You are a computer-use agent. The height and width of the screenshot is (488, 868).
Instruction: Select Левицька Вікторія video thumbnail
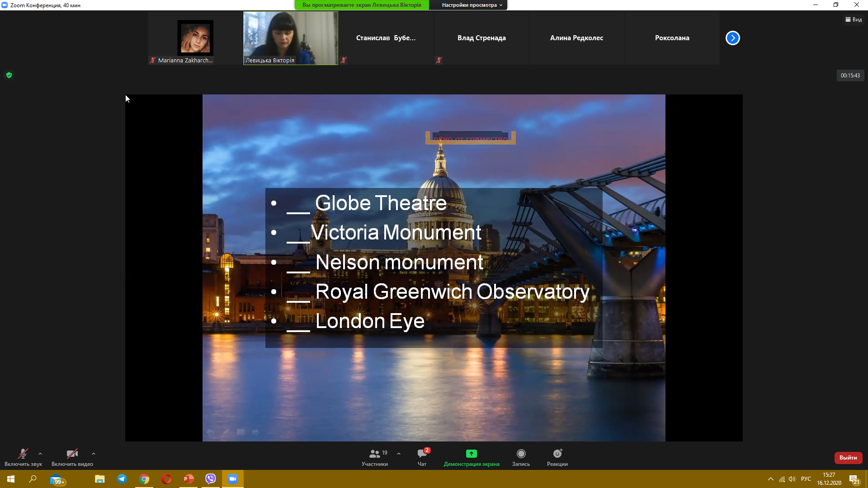(290, 38)
